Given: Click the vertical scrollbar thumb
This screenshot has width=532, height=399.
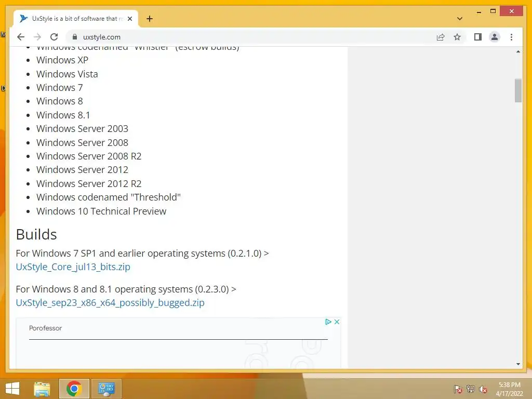Looking at the screenshot, I should pyautogui.click(x=518, y=90).
